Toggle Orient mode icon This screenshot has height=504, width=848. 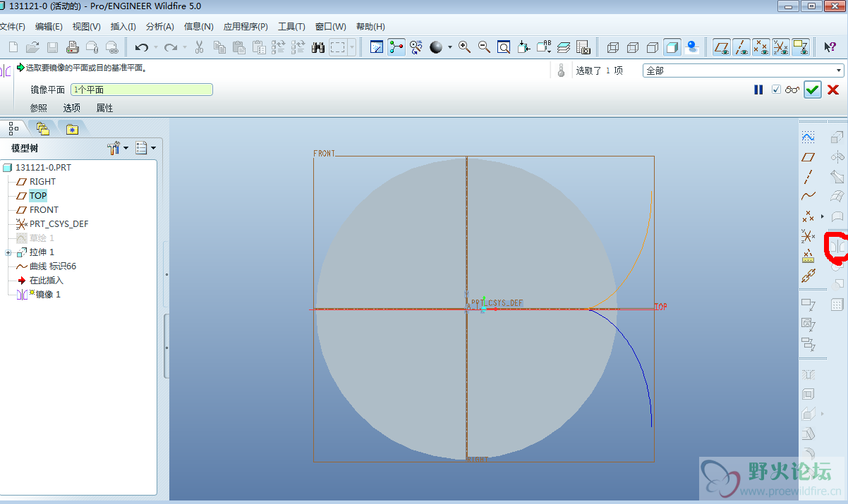pyautogui.click(x=416, y=47)
